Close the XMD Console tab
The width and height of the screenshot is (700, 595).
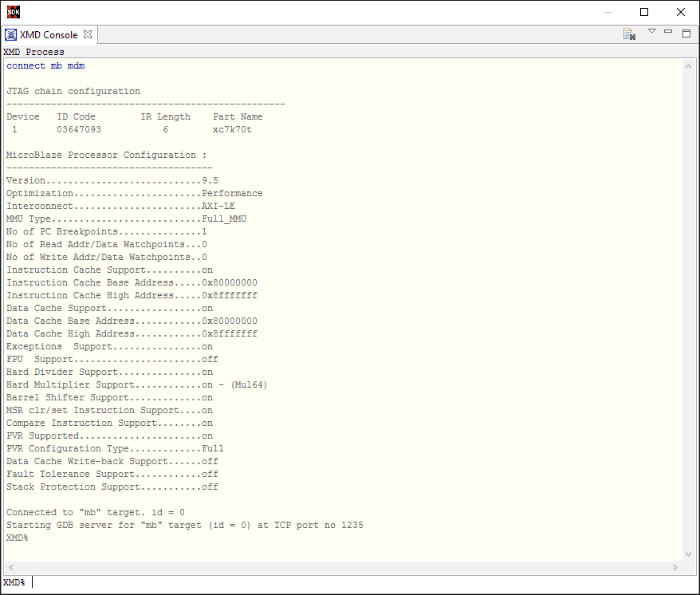tap(88, 34)
